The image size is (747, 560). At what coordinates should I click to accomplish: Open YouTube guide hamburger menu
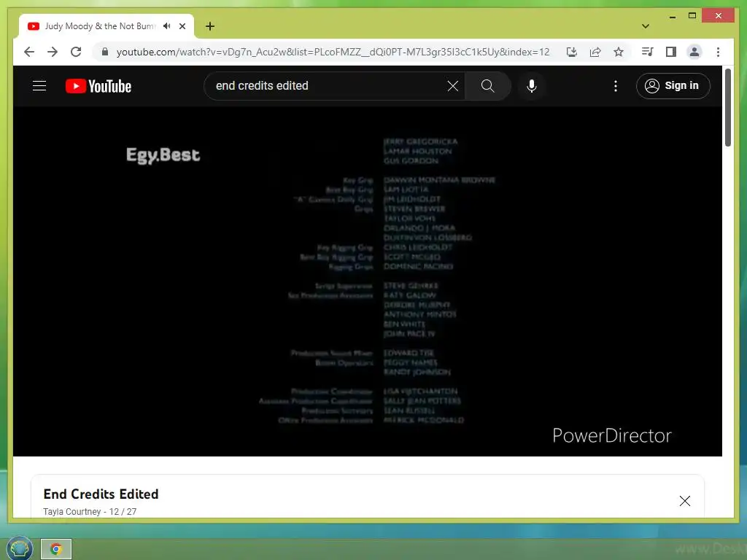tap(39, 86)
